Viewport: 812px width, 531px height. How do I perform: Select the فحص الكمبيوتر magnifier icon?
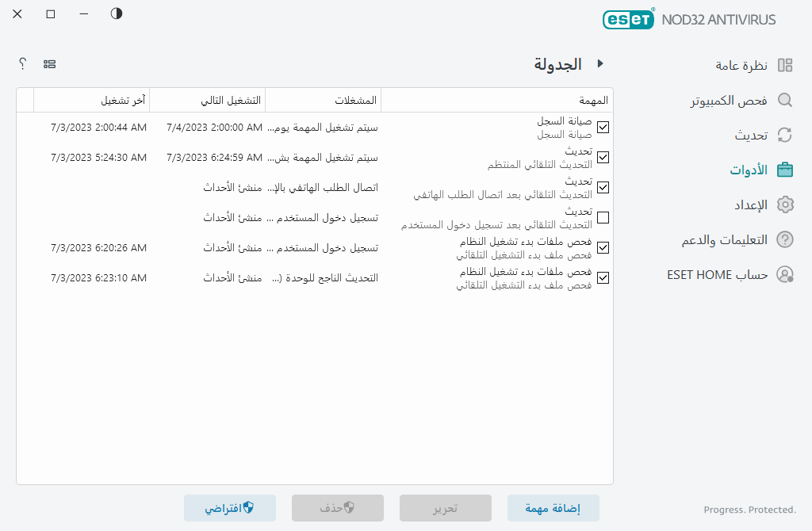point(785,101)
